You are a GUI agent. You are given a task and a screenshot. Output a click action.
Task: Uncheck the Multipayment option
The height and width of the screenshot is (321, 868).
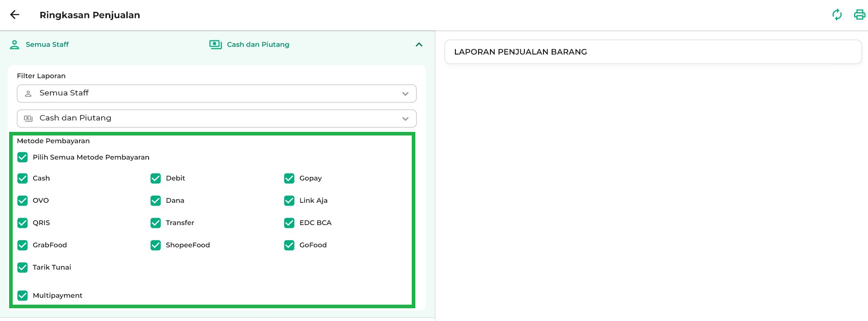click(22, 296)
